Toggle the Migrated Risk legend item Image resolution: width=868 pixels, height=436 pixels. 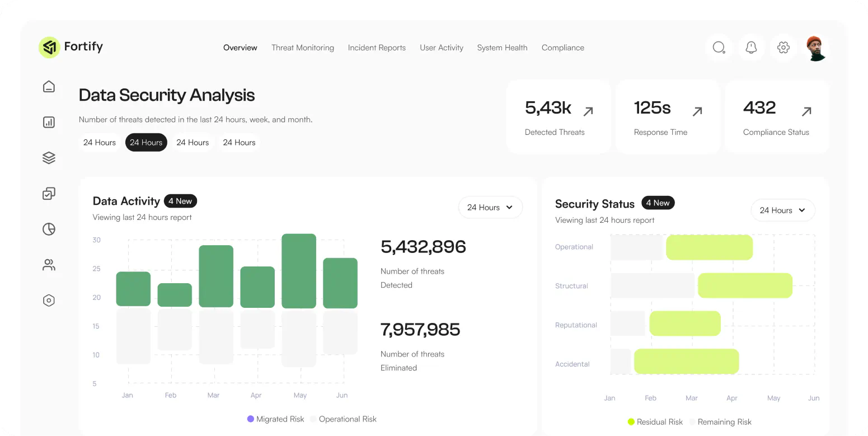tap(275, 419)
